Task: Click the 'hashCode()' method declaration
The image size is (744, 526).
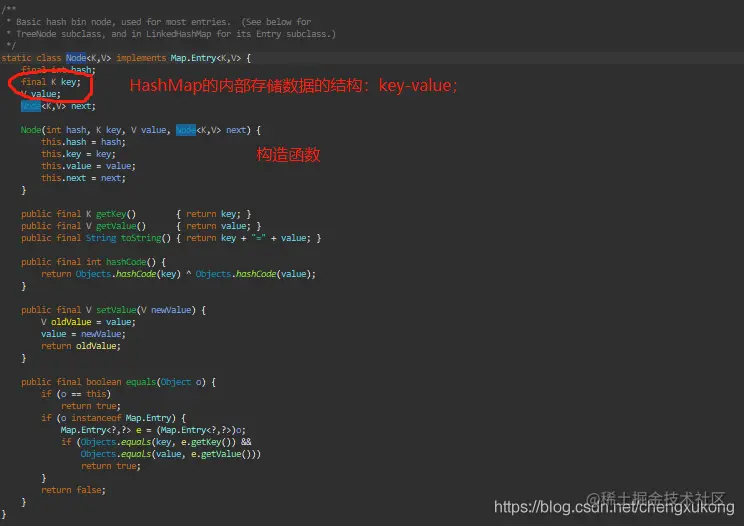Action: (93, 262)
